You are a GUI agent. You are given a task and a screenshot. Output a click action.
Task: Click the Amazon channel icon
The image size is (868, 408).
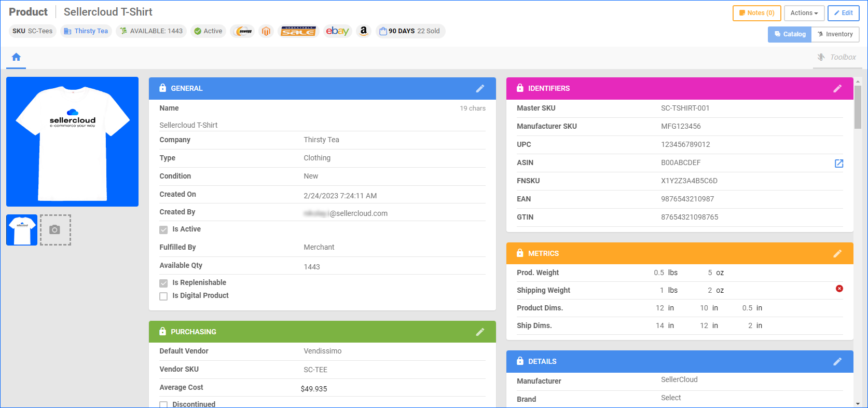click(364, 31)
